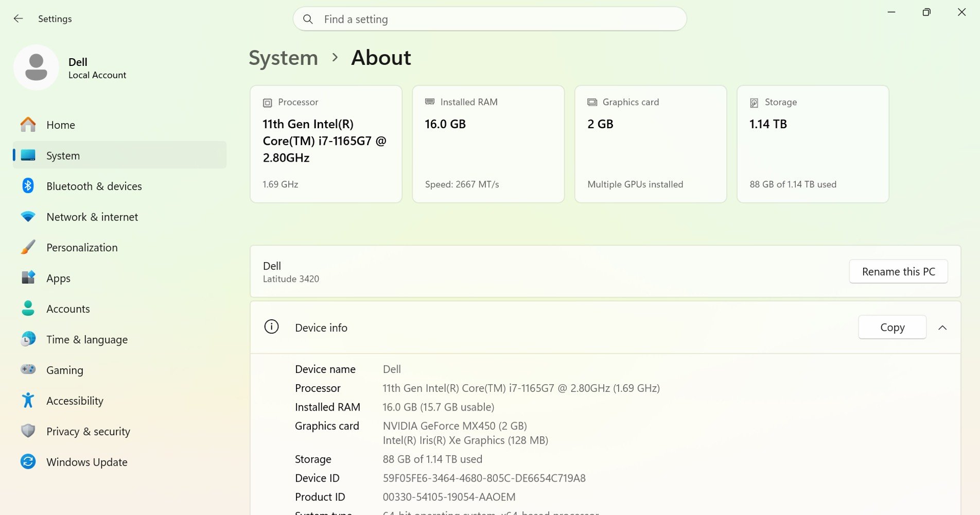980x515 pixels.
Task: Open Accounts settings page
Action: (119, 308)
